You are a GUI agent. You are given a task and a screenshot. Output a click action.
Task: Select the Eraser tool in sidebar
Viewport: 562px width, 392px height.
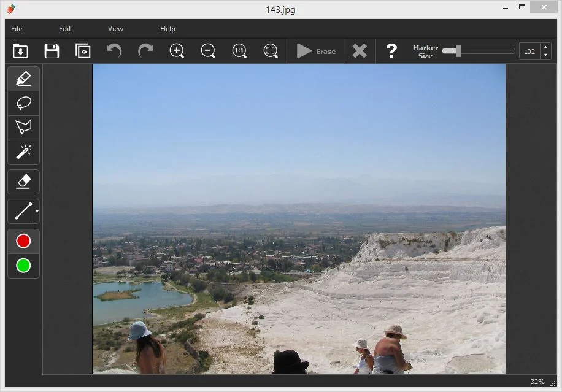23,182
